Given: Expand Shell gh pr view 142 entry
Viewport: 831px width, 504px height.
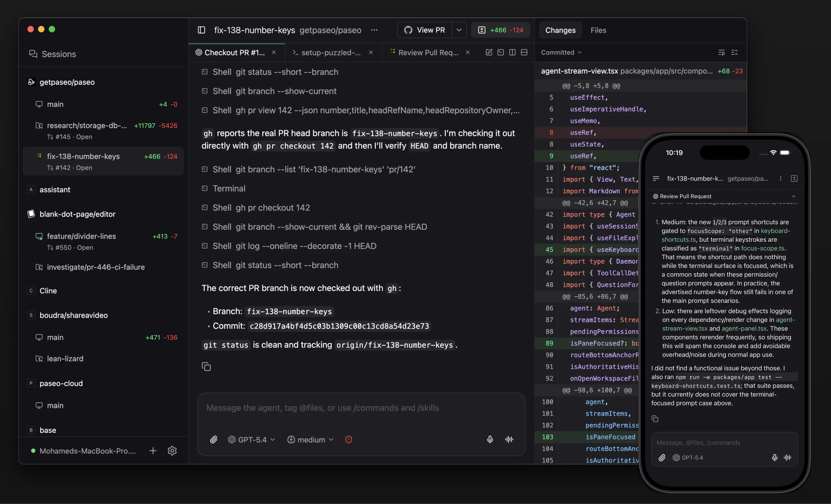Looking at the screenshot, I should 361,110.
